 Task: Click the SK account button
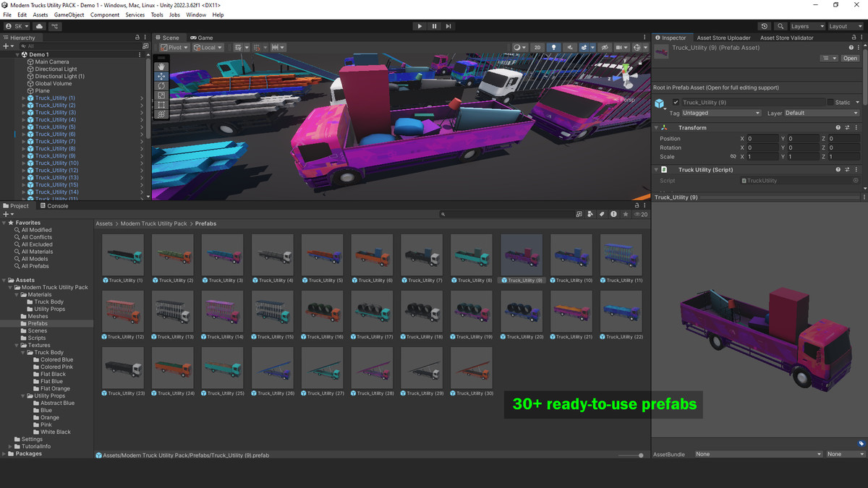[17, 26]
